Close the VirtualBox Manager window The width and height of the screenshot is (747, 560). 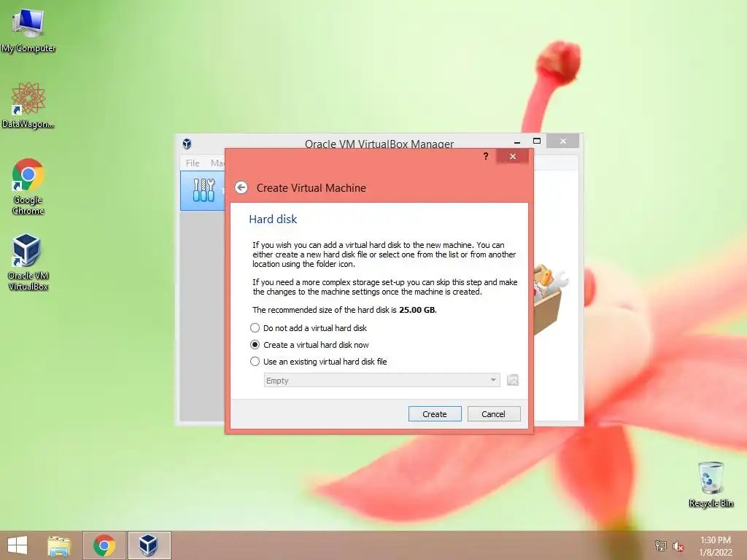point(562,141)
